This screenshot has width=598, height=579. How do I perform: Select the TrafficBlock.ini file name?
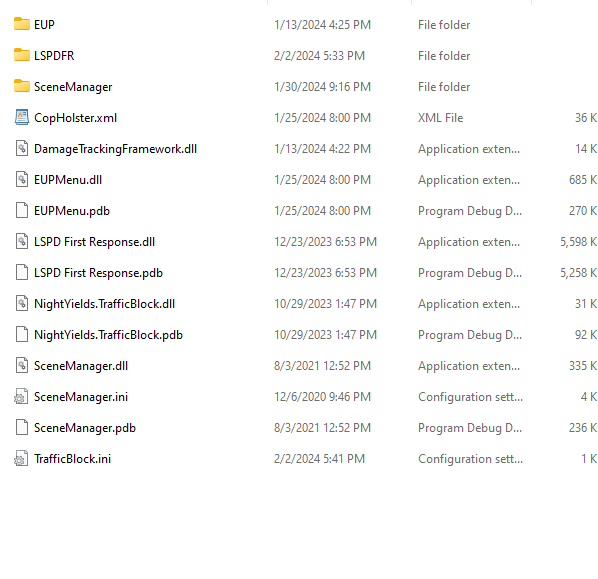(x=72, y=459)
